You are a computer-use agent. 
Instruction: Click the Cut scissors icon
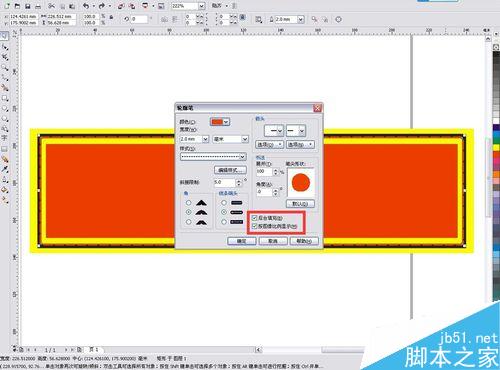(52, 6)
